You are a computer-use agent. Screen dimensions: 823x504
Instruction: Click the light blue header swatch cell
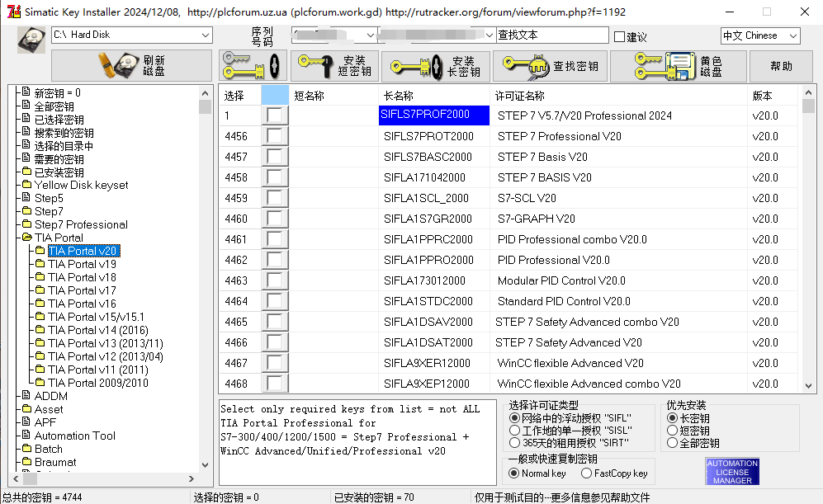(275, 95)
